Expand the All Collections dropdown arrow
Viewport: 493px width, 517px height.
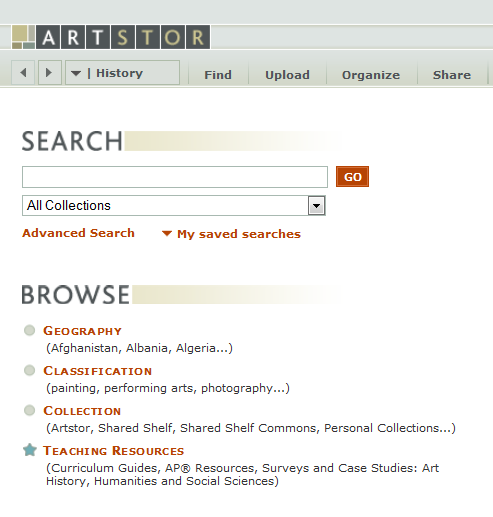[x=316, y=206]
